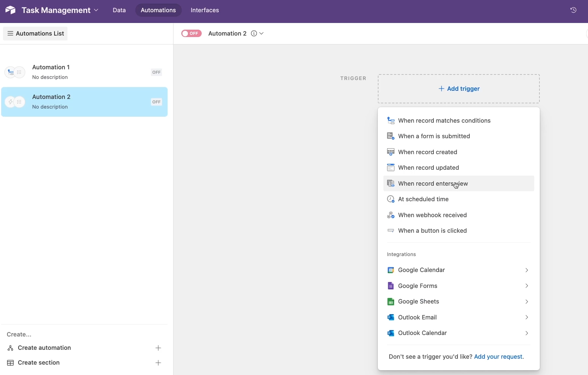588x375 pixels.
Task: Switch to the Interfaces tab
Action: 205,10
